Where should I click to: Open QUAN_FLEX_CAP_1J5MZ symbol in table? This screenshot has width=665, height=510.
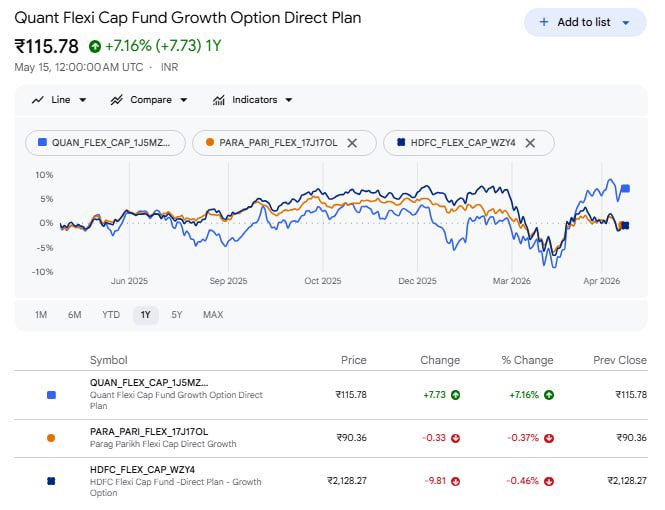click(x=149, y=383)
